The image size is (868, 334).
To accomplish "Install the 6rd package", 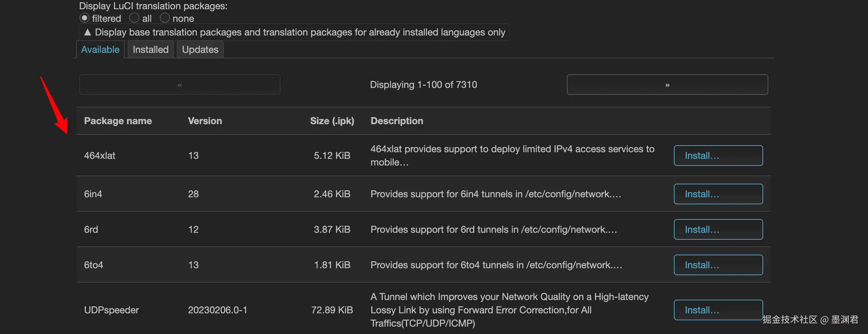I will [x=718, y=229].
